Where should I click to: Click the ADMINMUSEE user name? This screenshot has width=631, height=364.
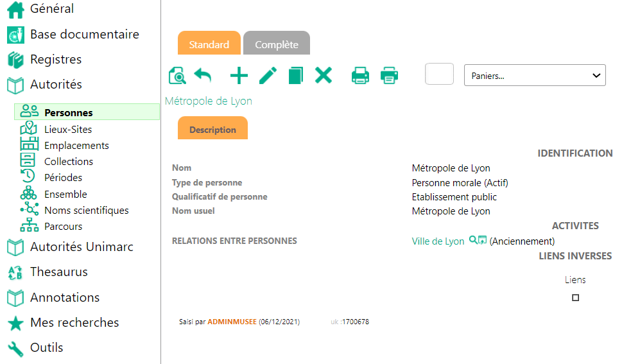tap(232, 322)
